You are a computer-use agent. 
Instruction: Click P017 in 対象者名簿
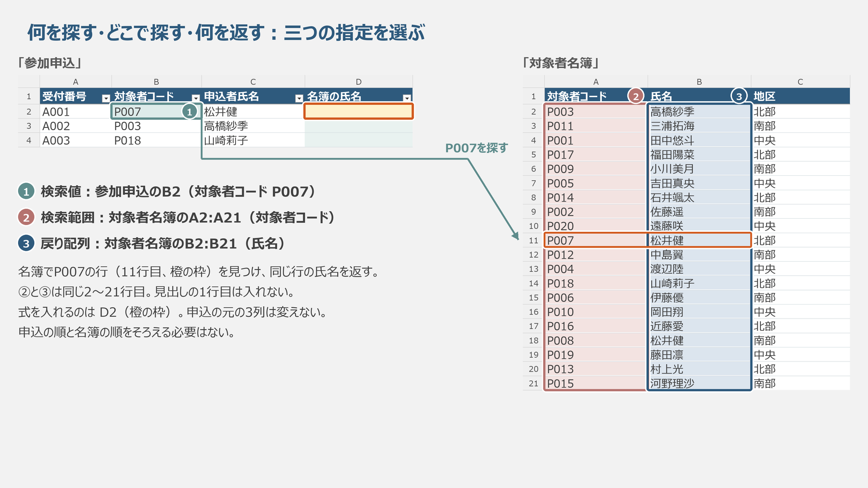[596, 155]
